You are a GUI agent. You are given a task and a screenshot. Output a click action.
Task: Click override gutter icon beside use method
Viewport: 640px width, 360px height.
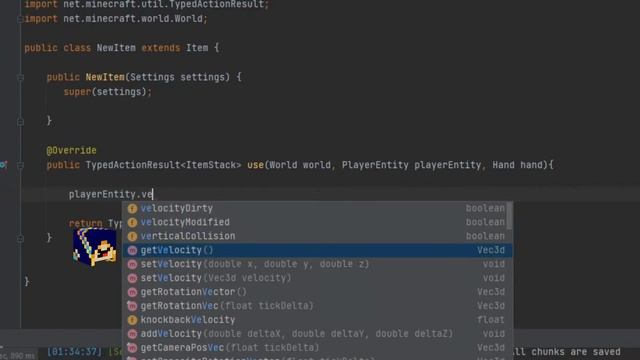pyautogui.click(x=3, y=165)
